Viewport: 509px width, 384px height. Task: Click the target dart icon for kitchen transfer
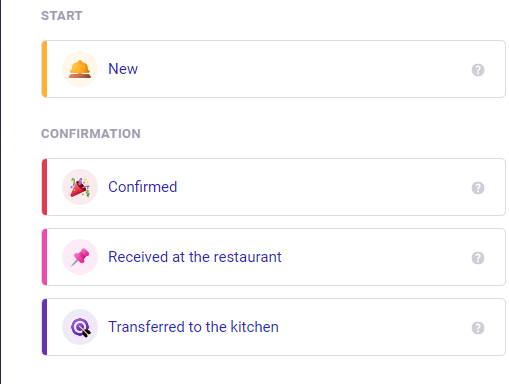point(80,327)
